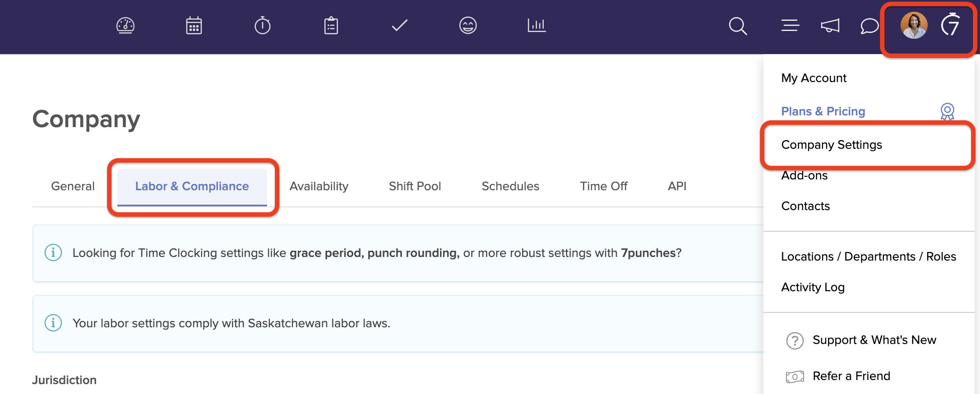Open My Account menu entry
Screen dimensions: 980x394
pyautogui.click(x=814, y=78)
